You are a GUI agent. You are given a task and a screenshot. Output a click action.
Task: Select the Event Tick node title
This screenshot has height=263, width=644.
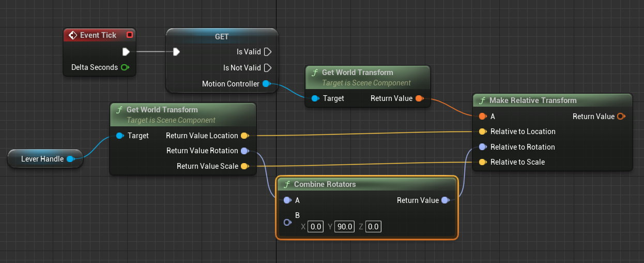coord(98,35)
